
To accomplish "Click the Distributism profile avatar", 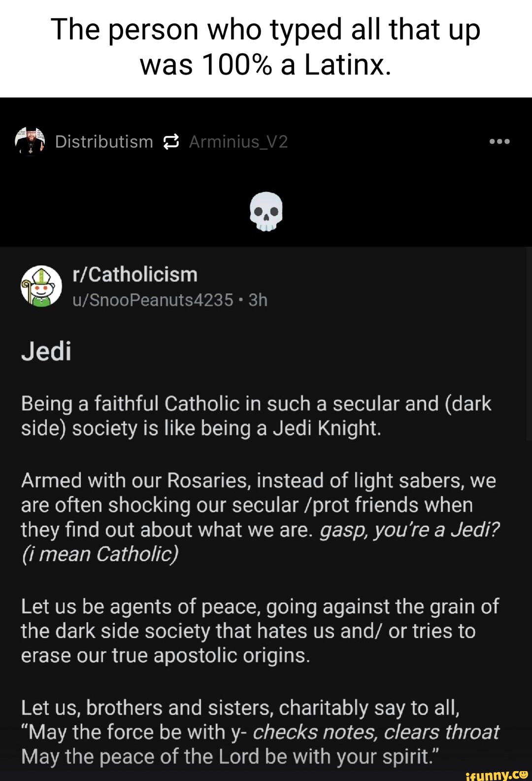I will pyautogui.click(x=30, y=141).
